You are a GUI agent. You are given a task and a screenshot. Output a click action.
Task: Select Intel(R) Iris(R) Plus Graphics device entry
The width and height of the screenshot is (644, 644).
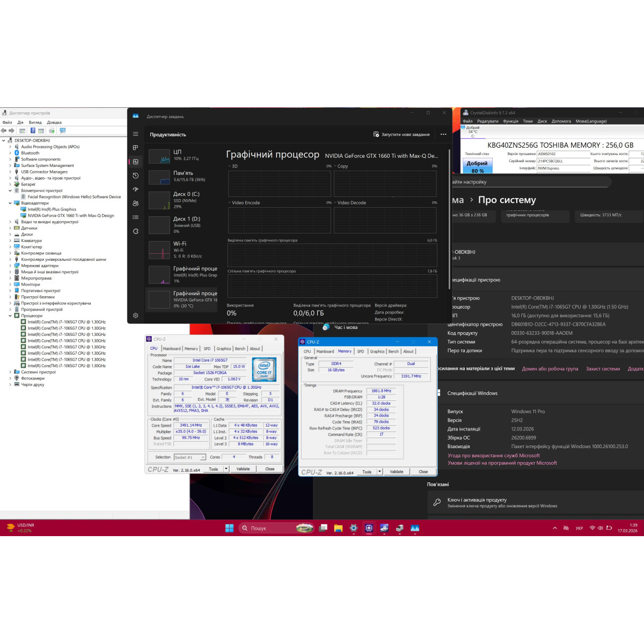[52, 209]
